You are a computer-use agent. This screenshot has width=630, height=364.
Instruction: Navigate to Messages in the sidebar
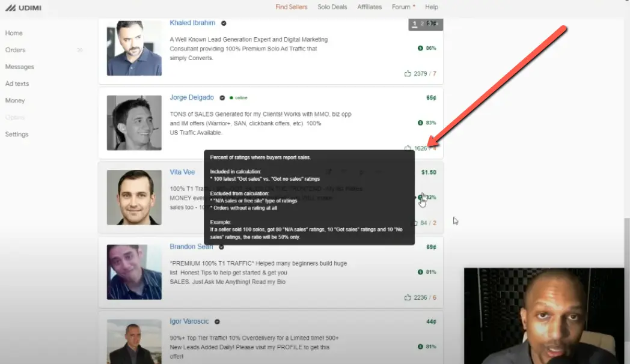[x=20, y=67]
